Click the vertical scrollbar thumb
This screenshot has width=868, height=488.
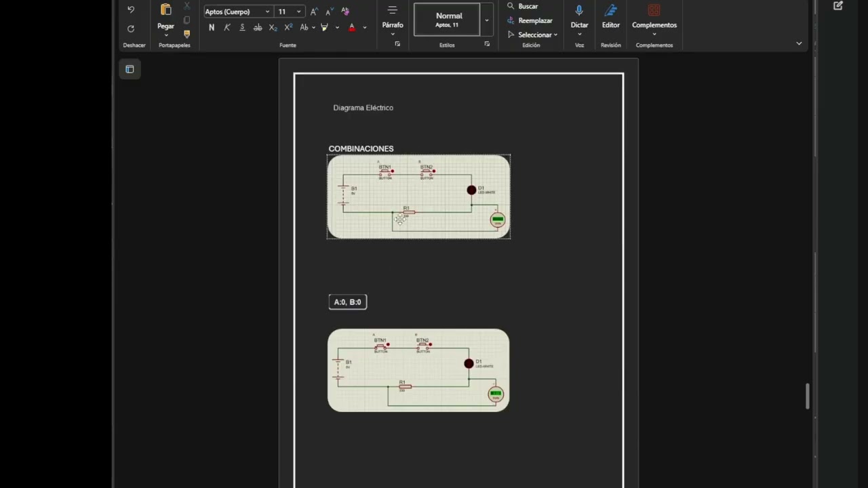coord(807,396)
